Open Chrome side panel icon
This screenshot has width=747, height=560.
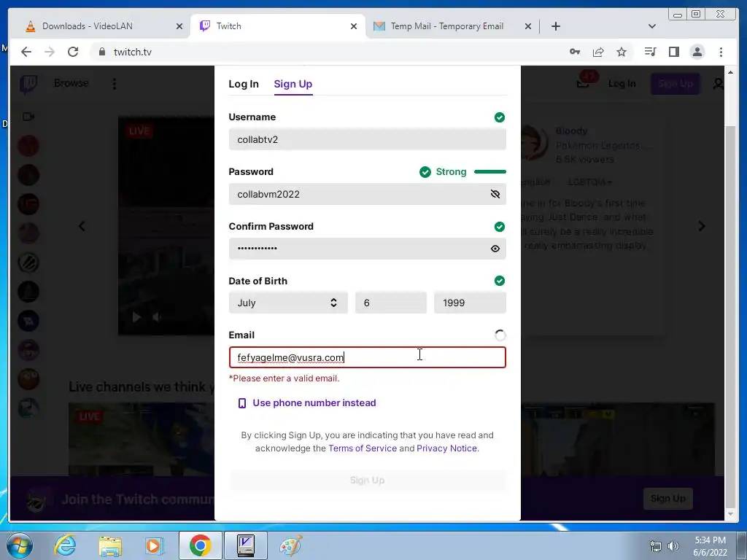coord(673,52)
